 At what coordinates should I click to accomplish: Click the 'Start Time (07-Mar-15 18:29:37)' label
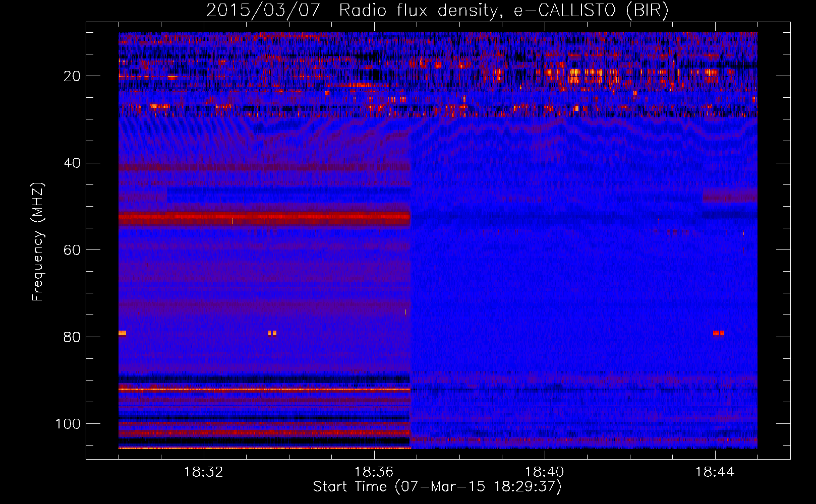coord(437,487)
